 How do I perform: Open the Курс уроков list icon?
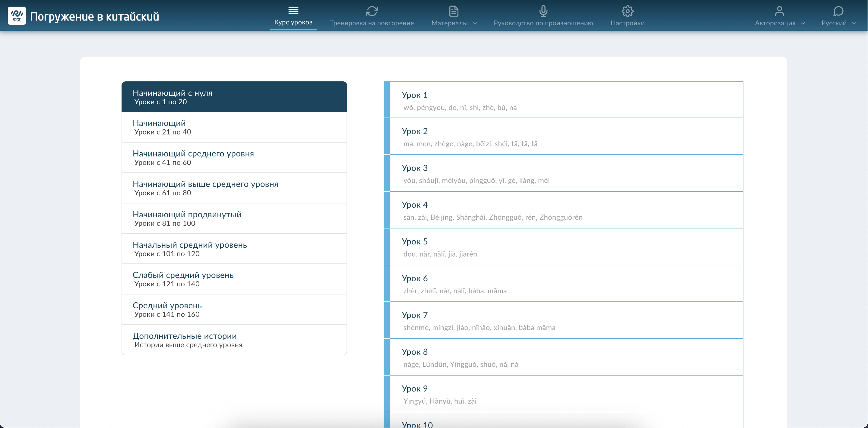[293, 11]
